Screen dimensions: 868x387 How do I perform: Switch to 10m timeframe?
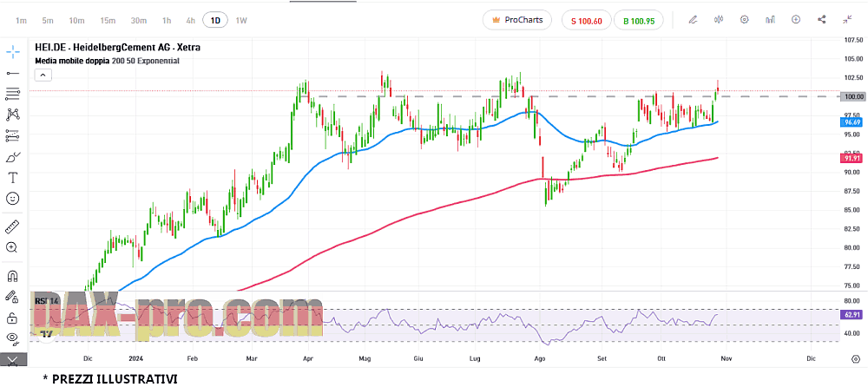(76, 21)
